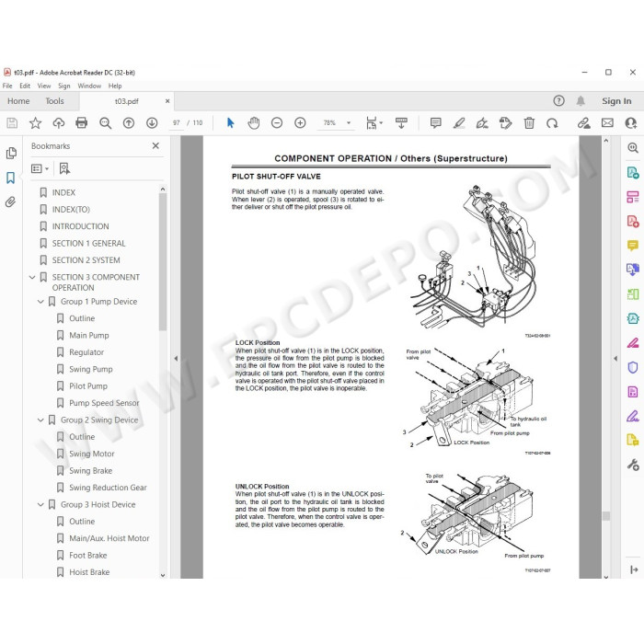Find current bookmark icon
Image resolution: width=644 pixels, height=644 pixels.
(64, 168)
